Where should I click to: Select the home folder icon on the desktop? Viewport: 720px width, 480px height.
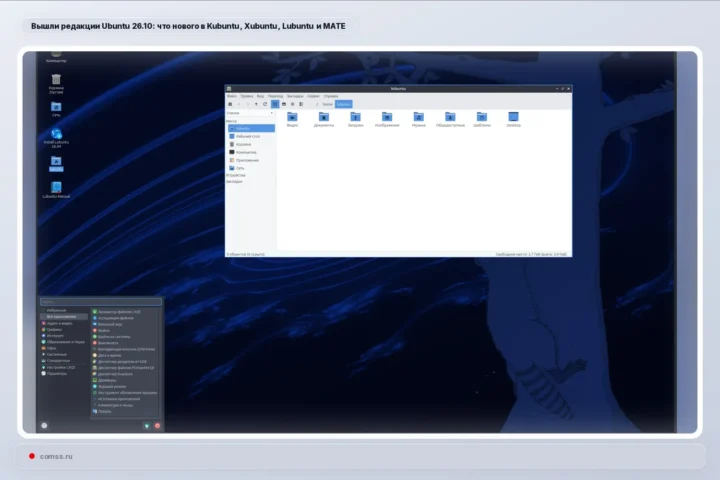[56, 161]
